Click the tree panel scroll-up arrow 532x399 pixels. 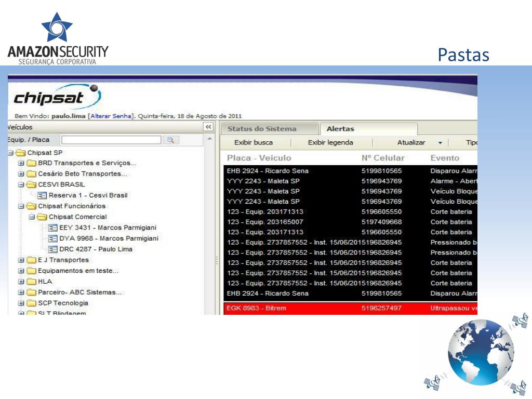pos(210,139)
